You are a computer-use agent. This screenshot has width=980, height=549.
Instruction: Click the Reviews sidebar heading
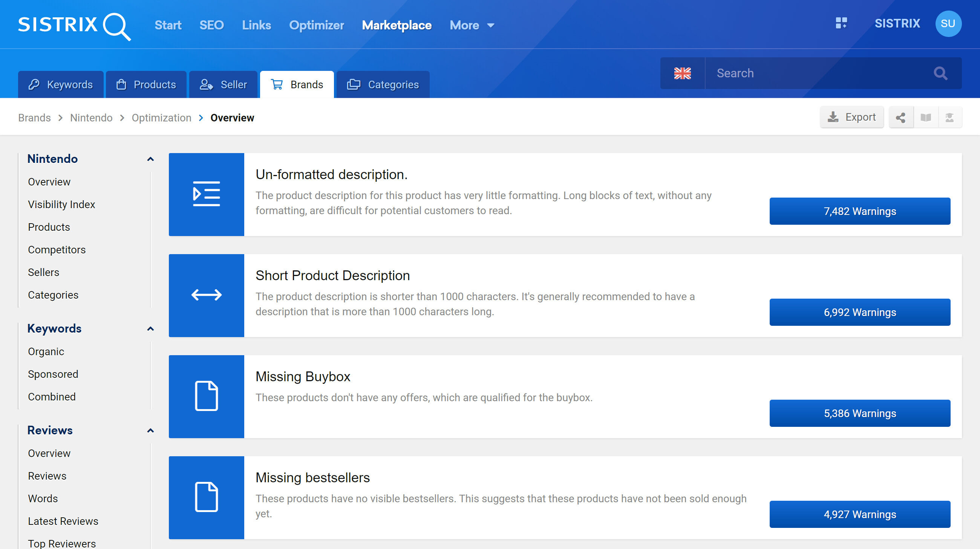coord(50,430)
